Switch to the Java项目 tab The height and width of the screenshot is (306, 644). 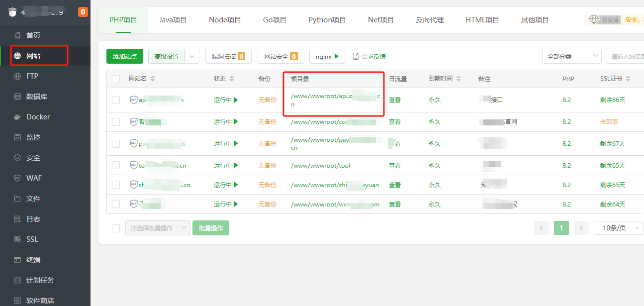coord(173,20)
